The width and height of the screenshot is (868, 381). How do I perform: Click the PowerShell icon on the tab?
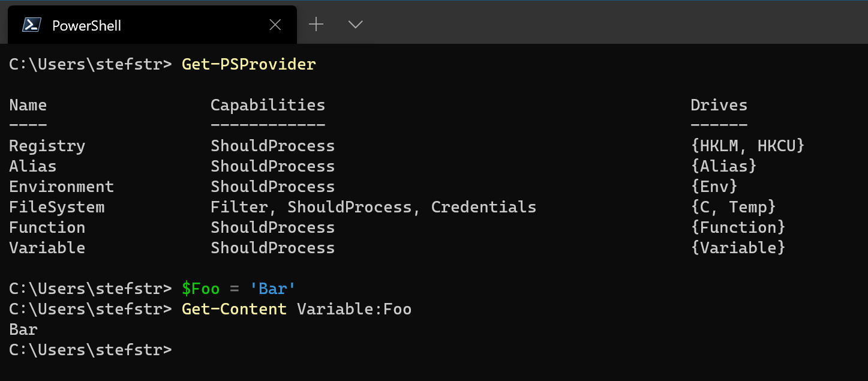pyautogui.click(x=31, y=25)
